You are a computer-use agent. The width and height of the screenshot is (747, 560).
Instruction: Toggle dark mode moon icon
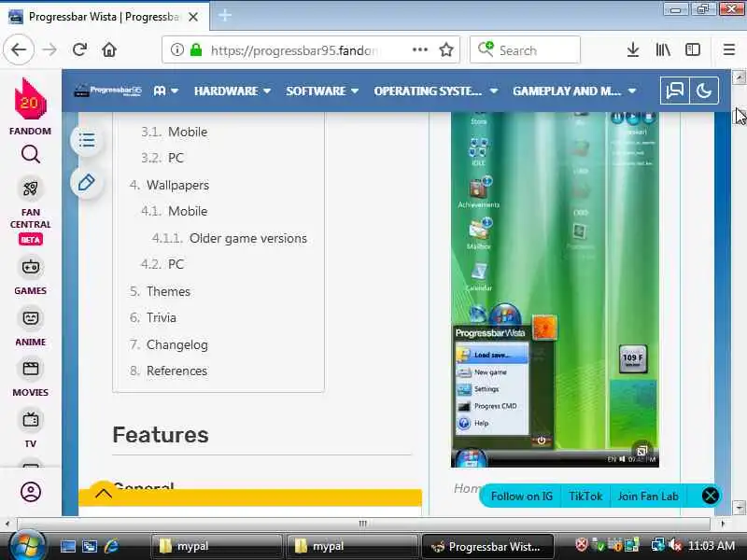pos(704,91)
